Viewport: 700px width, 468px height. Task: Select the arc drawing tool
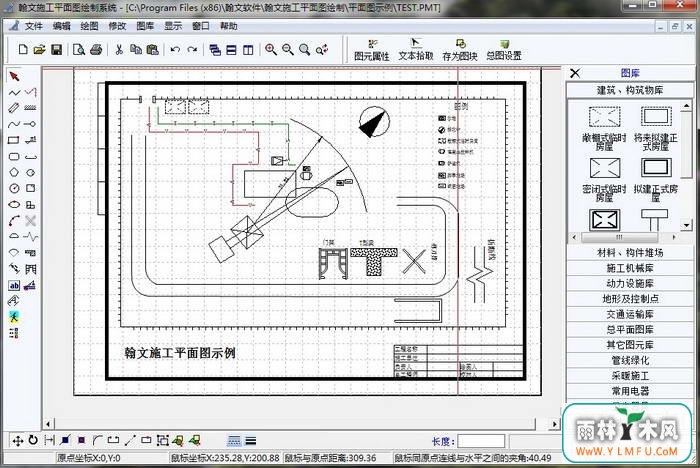[x=14, y=220]
